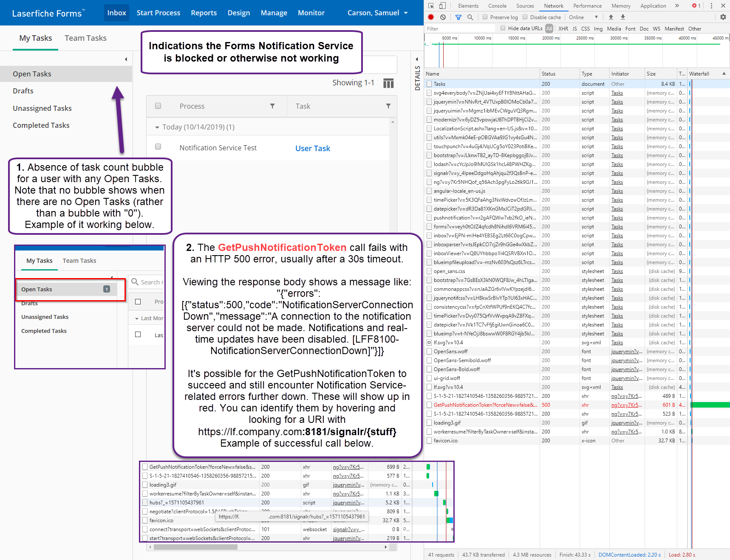
Task: Export HAR with the download arrow
Action: point(623,17)
